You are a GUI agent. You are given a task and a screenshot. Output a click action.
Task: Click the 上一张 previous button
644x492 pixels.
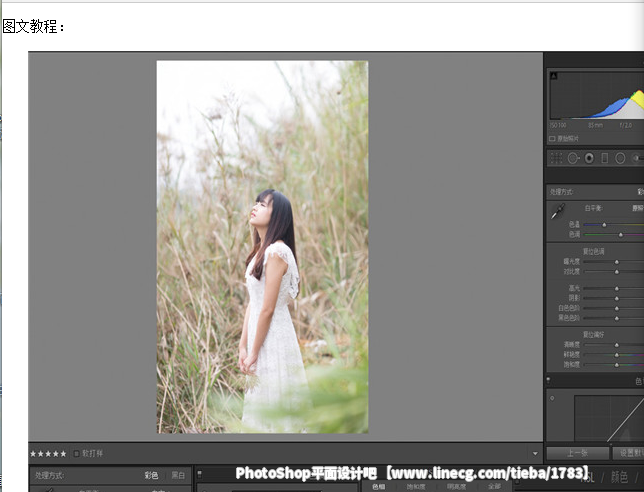click(577, 453)
